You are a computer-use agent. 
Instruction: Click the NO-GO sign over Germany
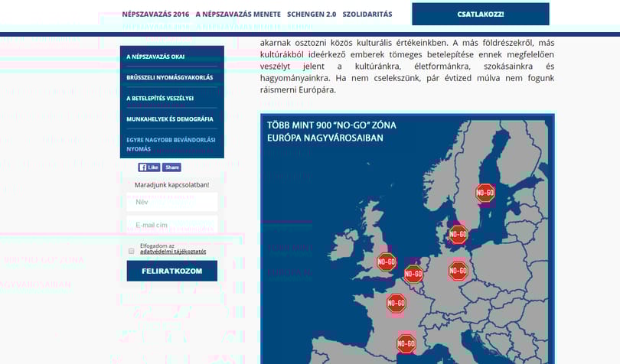(458, 271)
